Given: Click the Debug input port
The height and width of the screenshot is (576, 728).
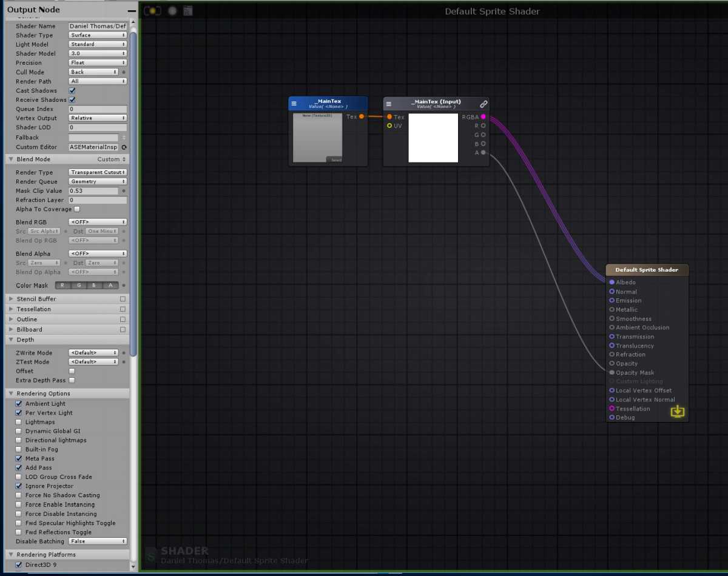Looking at the screenshot, I should pos(612,417).
